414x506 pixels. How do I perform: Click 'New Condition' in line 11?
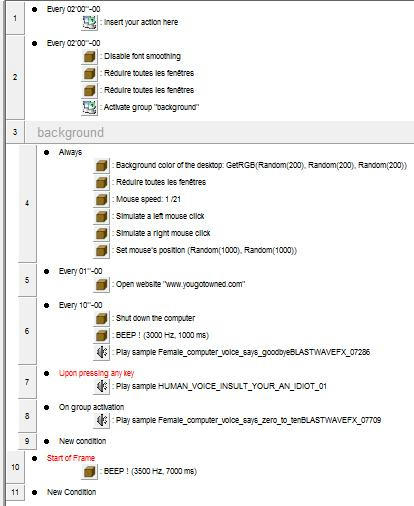[71, 492]
